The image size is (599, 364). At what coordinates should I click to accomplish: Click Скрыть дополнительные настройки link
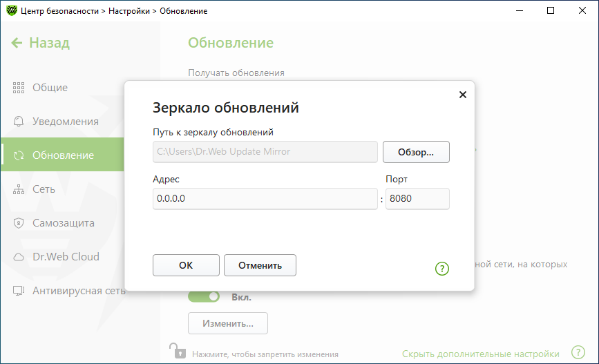(481, 354)
